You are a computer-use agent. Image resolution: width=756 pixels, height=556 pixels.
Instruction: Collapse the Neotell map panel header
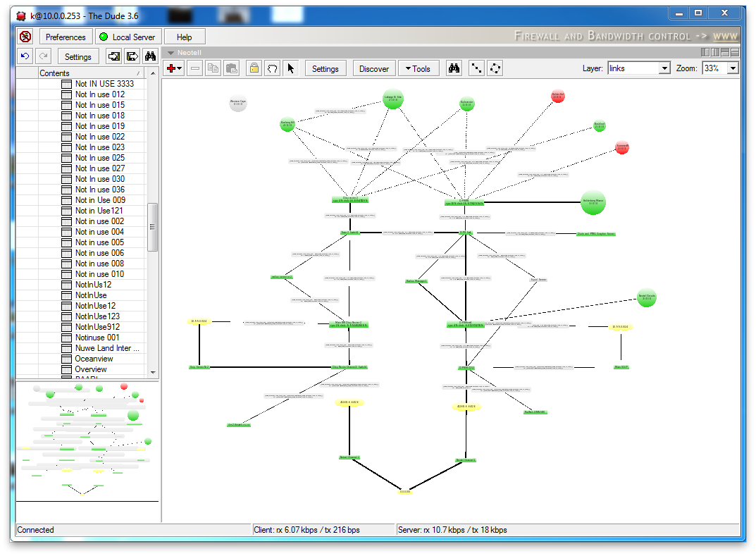169,52
